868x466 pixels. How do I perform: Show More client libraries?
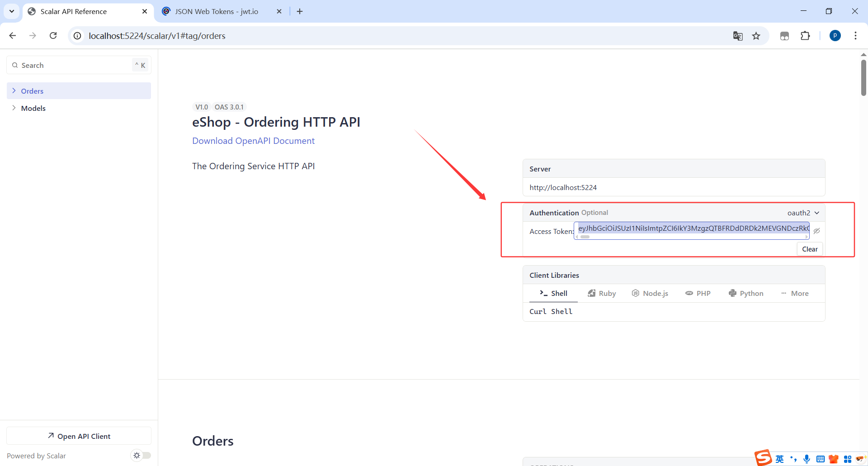795,293
